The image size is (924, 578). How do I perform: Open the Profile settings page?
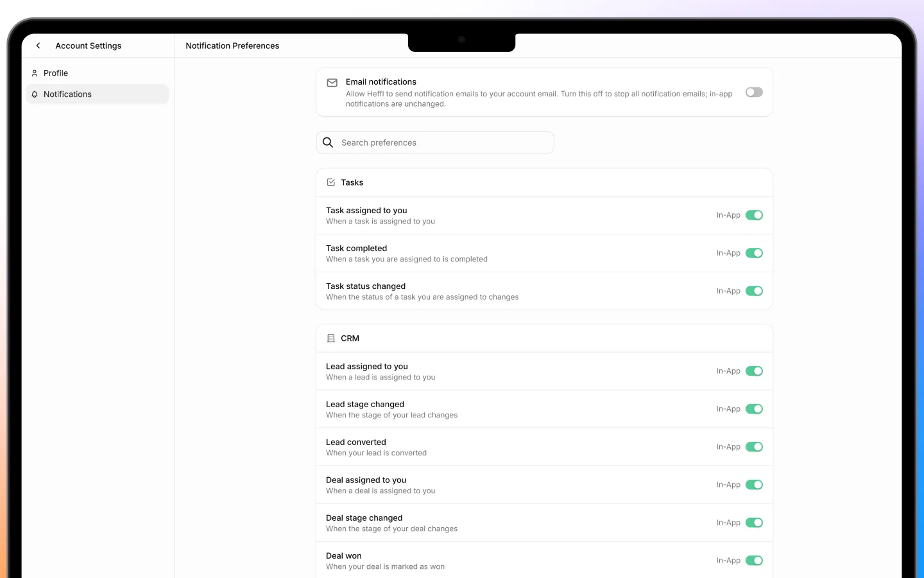click(97, 73)
